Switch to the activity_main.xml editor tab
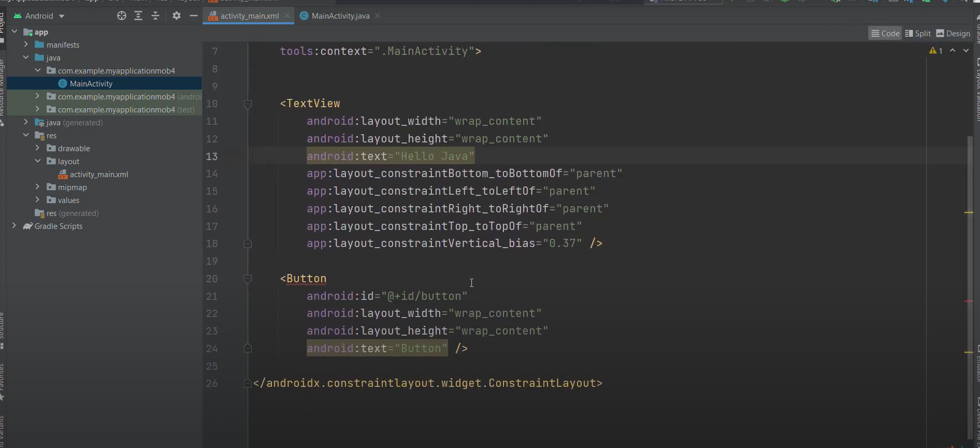The height and width of the screenshot is (448, 980). pos(249,16)
